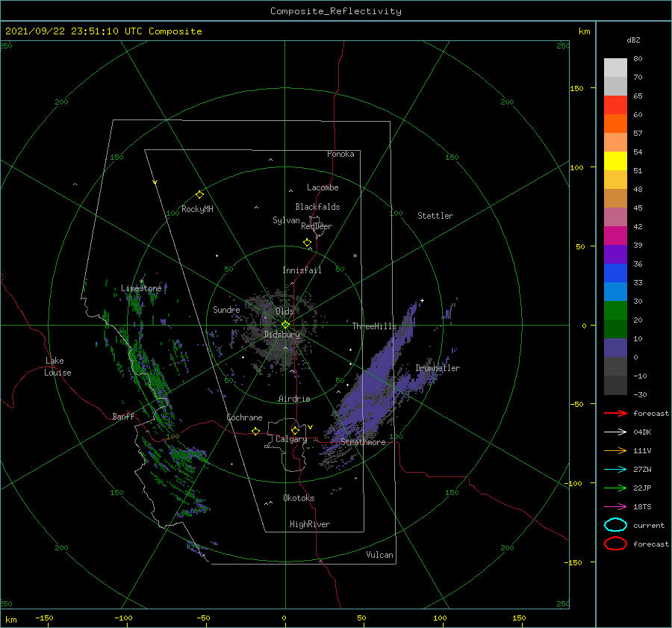The image size is (672, 628).
Task: Click the dBZ legend heading
Action: click(633, 40)
